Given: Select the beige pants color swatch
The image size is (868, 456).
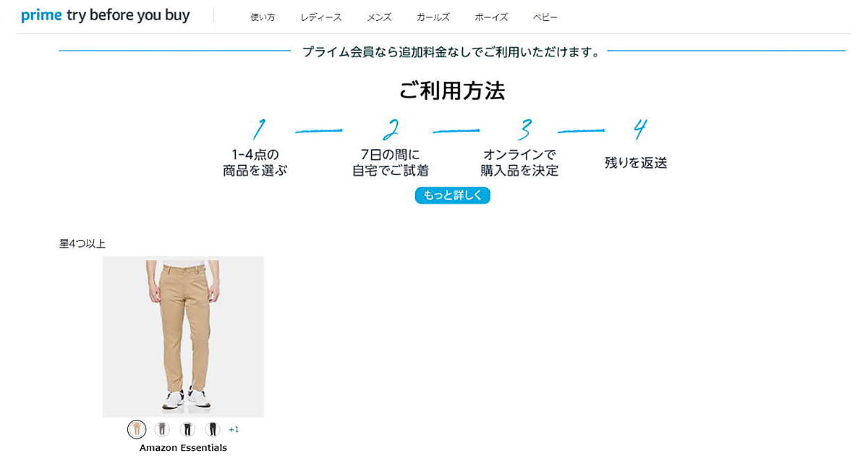Looking at the screenshot, I should [137, 429].
